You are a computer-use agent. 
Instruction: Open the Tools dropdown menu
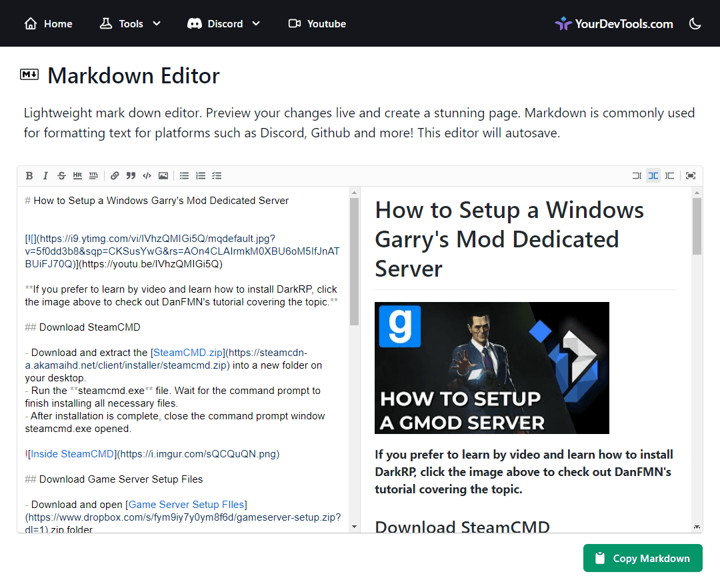tap(130, 23)
